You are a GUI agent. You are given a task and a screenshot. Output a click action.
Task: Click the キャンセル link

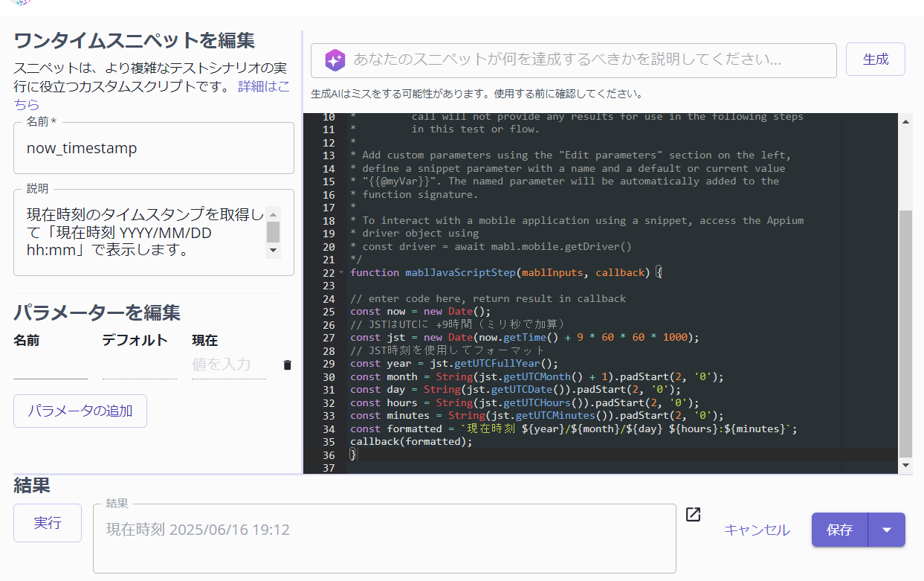[757, 530]
